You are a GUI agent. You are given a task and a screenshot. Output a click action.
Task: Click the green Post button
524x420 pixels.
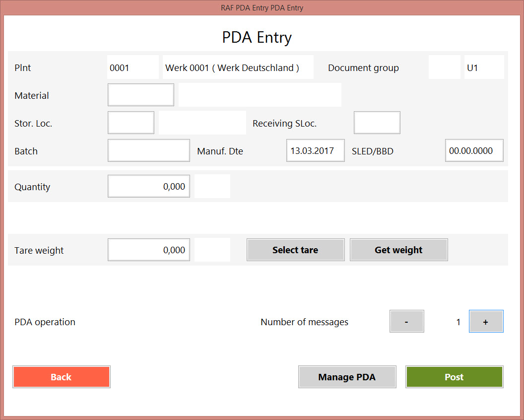454,377
